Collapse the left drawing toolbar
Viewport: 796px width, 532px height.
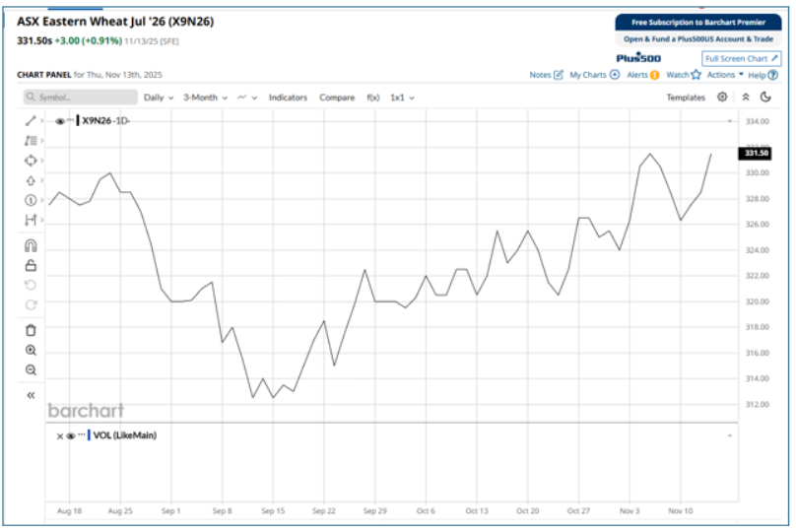click(31, 395)
